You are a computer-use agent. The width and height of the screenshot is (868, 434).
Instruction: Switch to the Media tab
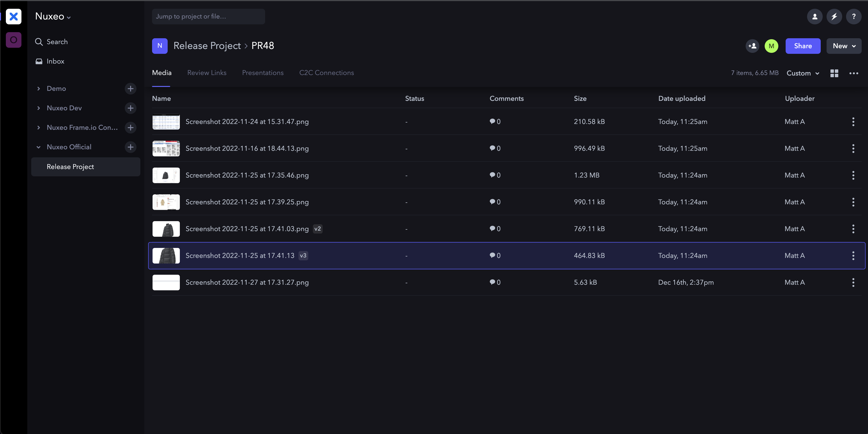(x=162, y=73)
